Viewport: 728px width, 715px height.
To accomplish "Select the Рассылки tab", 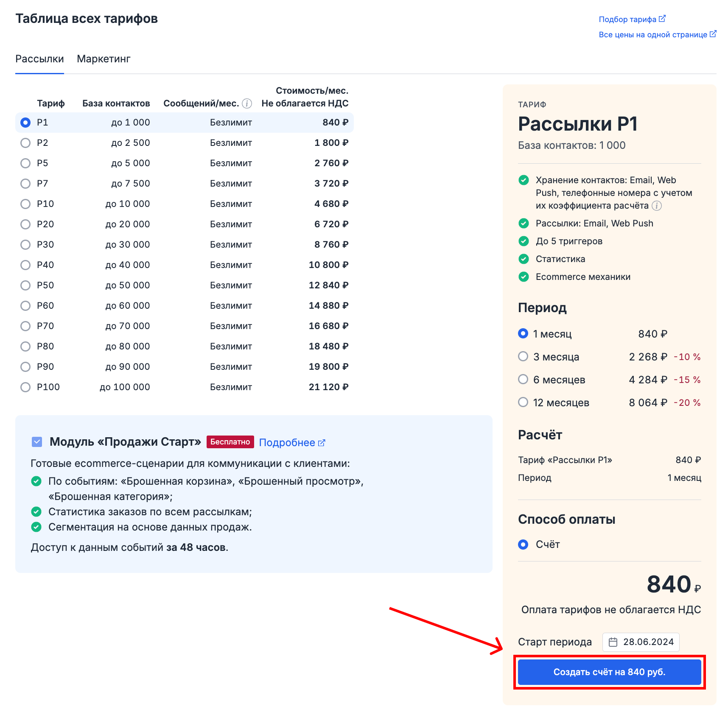I will pyautogui.click(x=39, y=59).
